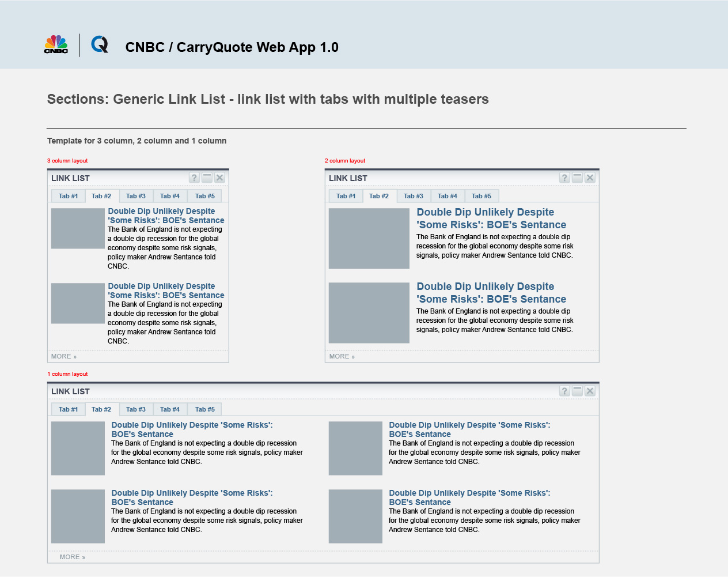Click the CarryQuote Q logo
The width and height of the screenshot is (728, 577).
tap(100, 44)
